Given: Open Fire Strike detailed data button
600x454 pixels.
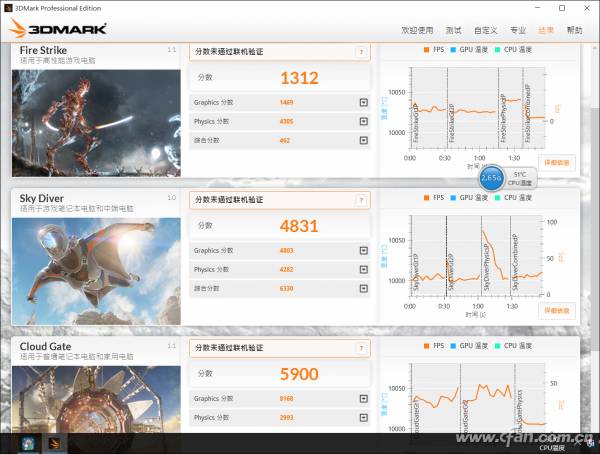Looking at the screenshot, I should pos(557,163).
